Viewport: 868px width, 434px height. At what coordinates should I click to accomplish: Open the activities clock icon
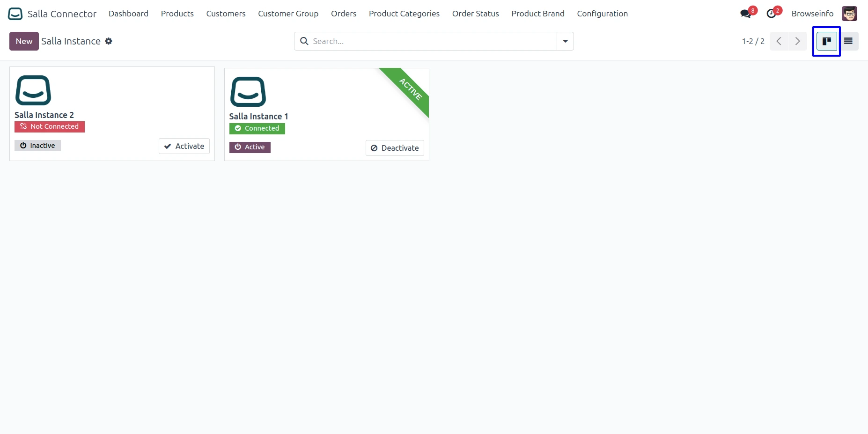(771, 14)
